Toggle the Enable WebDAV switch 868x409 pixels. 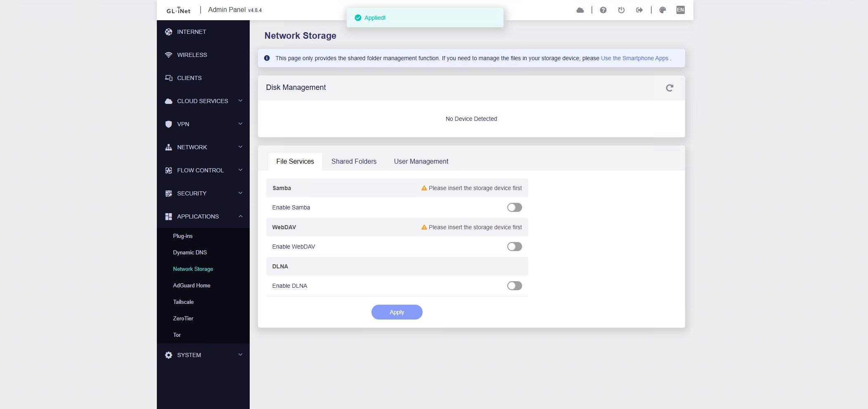click(x=514, y=247)
